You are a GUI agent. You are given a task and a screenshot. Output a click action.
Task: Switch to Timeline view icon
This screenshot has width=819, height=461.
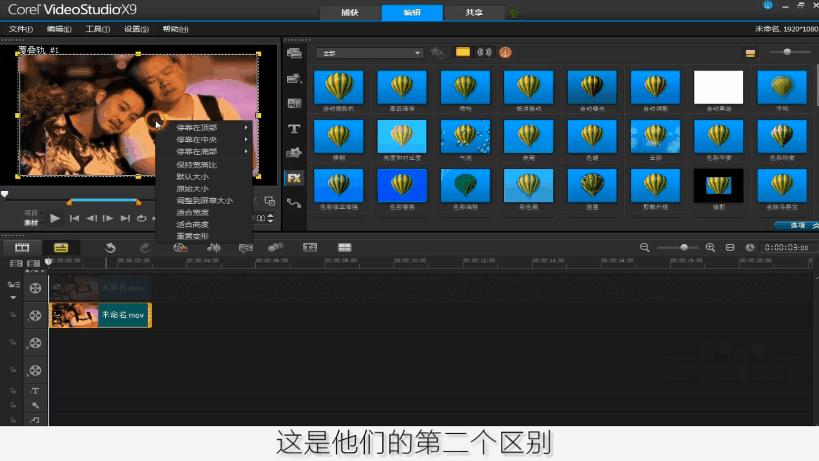pyautogui.click(x=61, y=247)
